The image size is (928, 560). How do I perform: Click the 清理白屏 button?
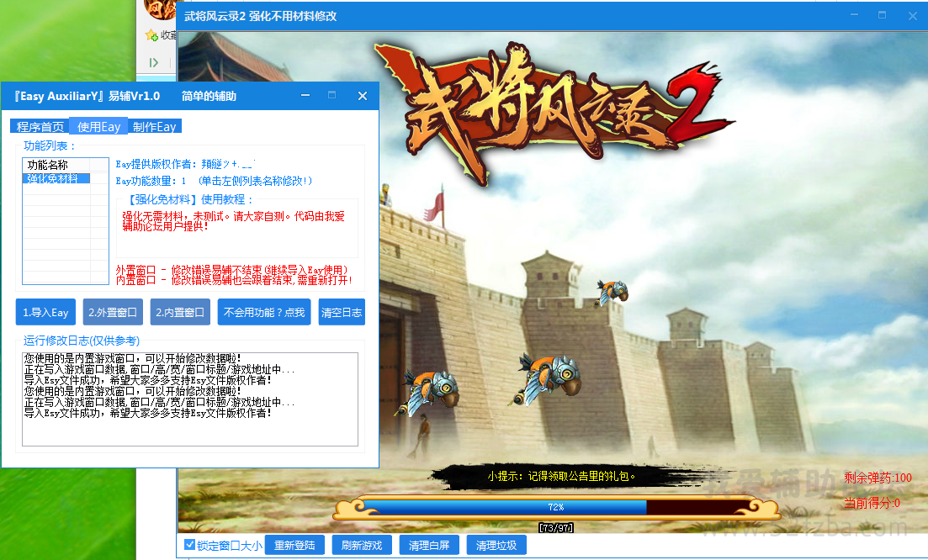tap(429, 545)
